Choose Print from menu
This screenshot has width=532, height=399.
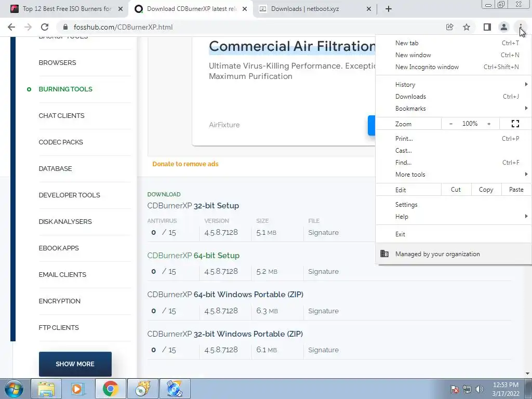pos(453,138)
